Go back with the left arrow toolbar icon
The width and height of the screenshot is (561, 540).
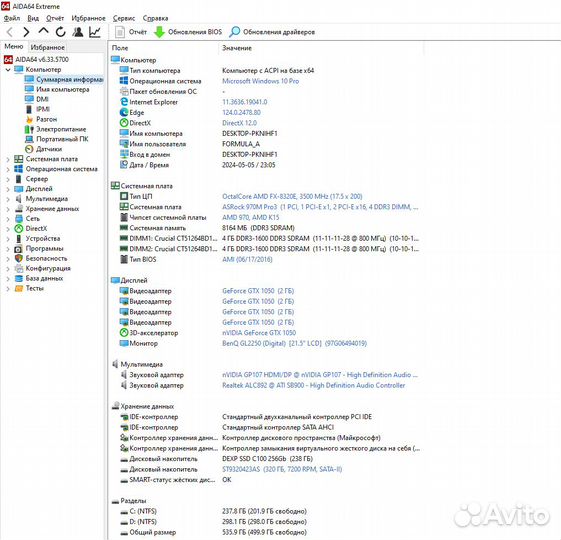click(10, 32)
